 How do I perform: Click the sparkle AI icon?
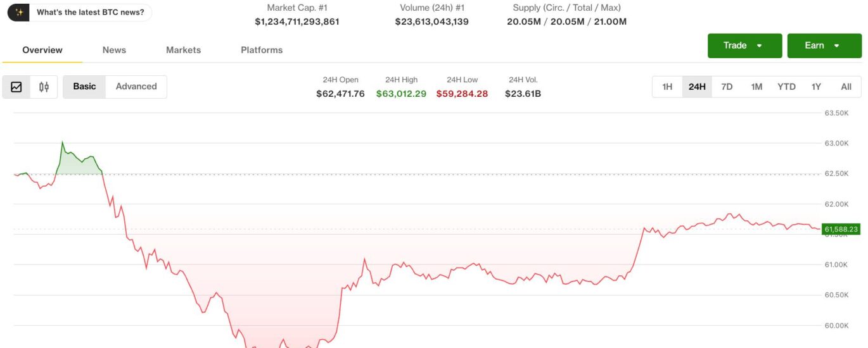click(19, 12)
